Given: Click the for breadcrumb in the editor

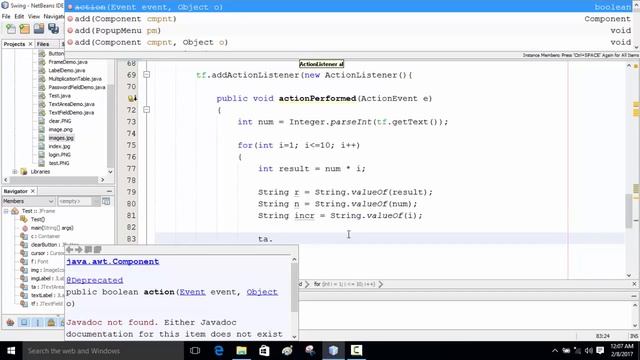Looking at the screenshot, I should tap(344, 284).
